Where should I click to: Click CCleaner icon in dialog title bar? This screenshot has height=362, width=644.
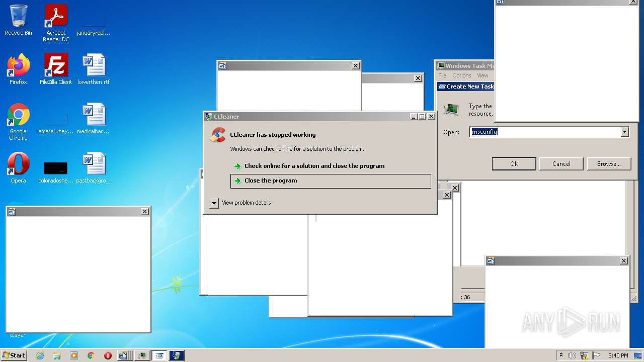209,117
